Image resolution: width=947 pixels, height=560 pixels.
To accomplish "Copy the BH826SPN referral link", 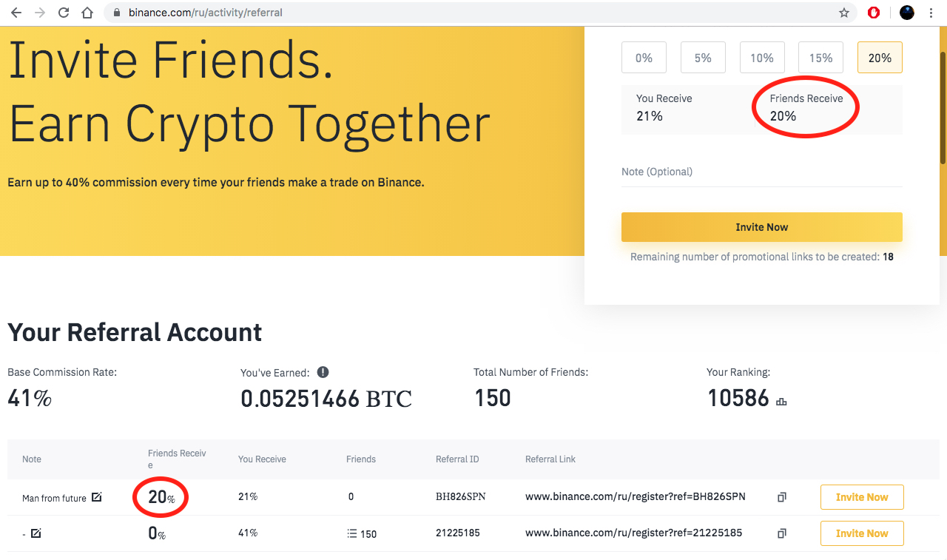I will (x=782, y=497).
